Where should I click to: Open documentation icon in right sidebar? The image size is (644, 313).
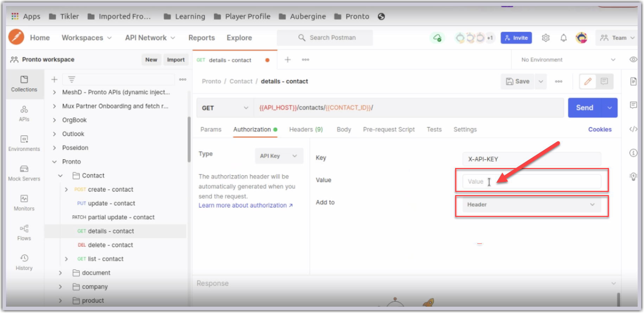tap(633, 81)
